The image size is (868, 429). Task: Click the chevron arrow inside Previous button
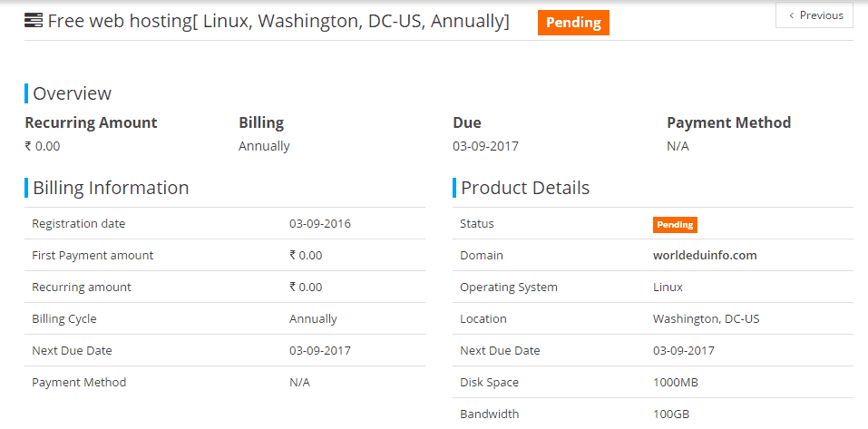tap(792, 15)
